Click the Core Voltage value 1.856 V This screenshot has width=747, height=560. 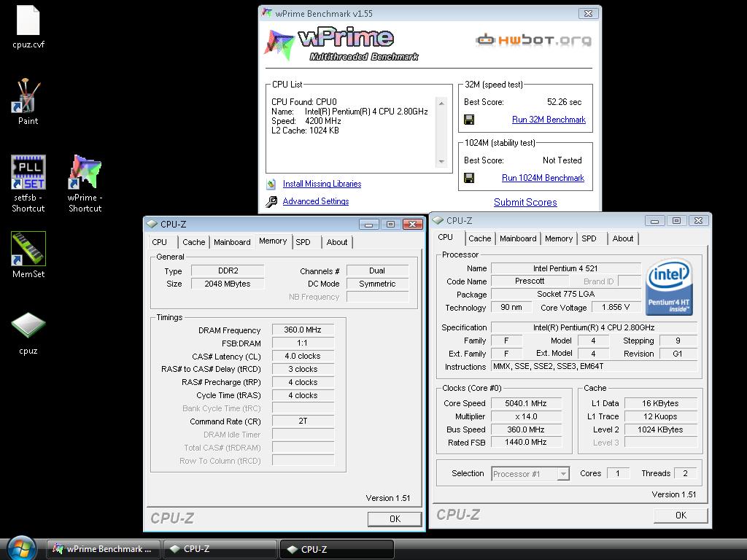tap(616, 308)
